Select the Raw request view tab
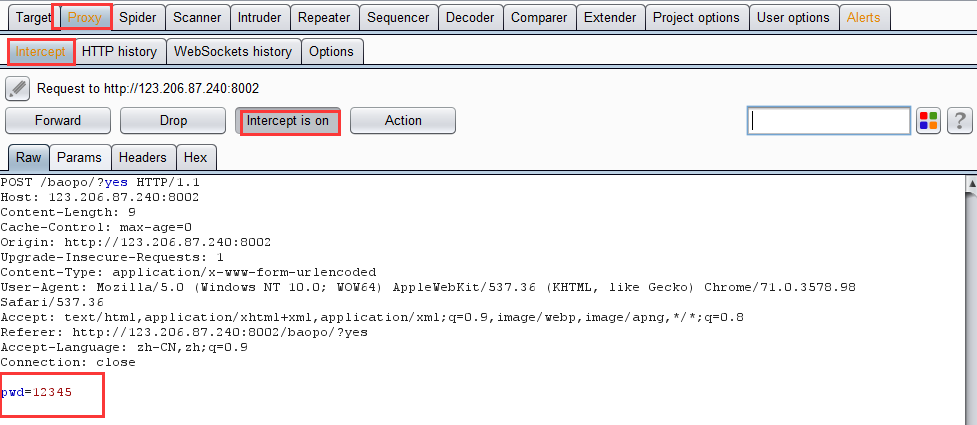The width and height of the screenshot is (977, 425). pyautogui.click(x=29, y=158)
